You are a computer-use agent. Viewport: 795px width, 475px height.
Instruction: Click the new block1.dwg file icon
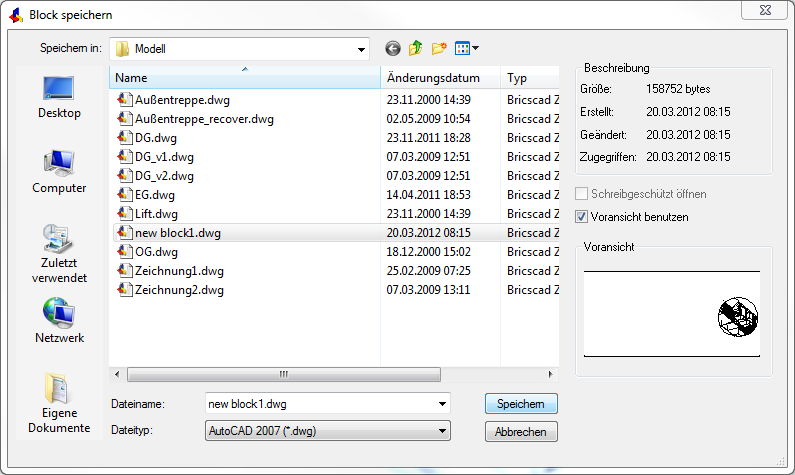(125, 233)
